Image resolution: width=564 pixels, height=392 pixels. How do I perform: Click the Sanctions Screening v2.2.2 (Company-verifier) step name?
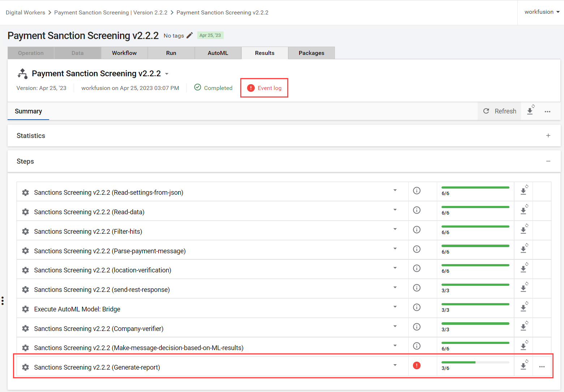(99, 329)
